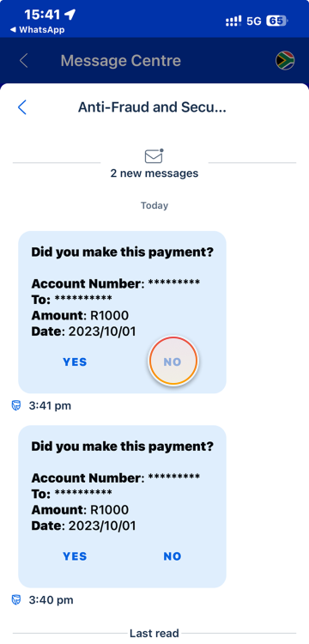Open the South African flag country selector

285,61
